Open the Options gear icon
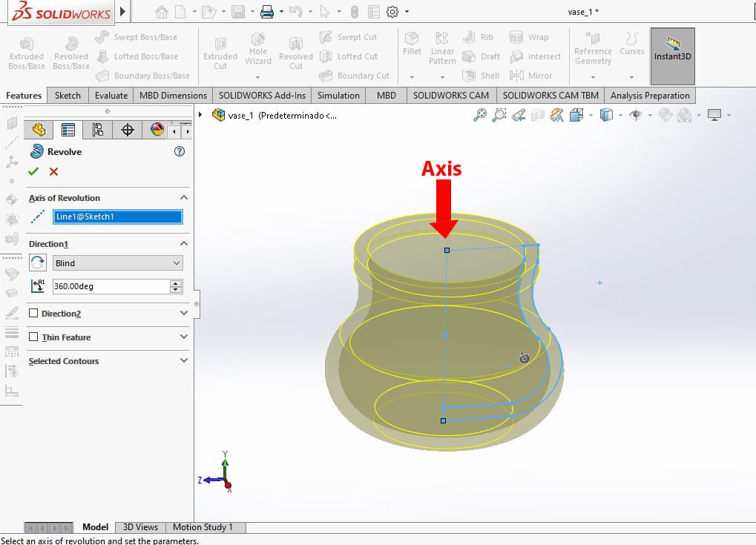The height and width of the screenshot is (545, 756). (392, 12)
